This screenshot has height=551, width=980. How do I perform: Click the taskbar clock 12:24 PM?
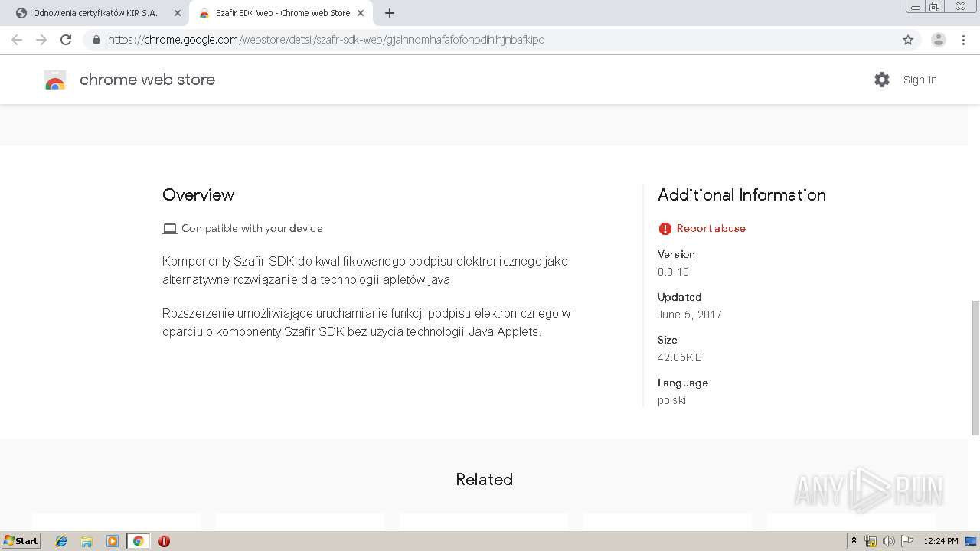pos(941,541)
